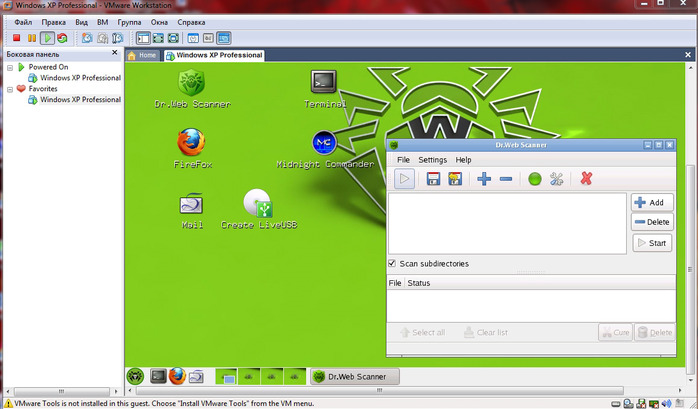Image resolution: width=698 pixels, height=409 pixels.
Task: Click the Unity mode toolbar icon
Action: click(x=173, y=38)
